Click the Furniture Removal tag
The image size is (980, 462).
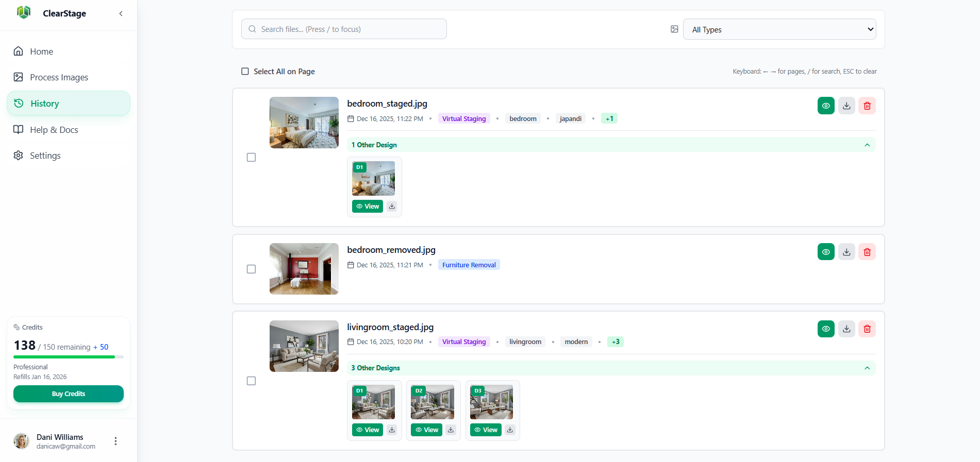(469, 265)
